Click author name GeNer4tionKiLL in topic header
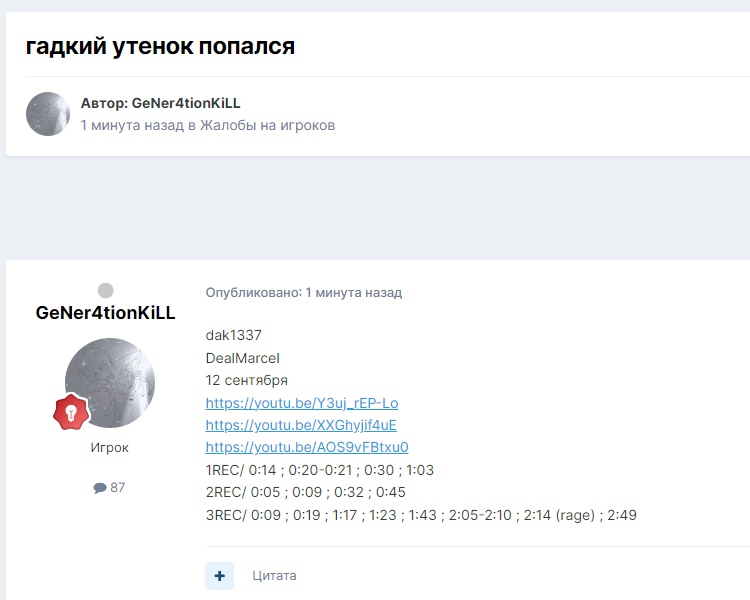 186,103
